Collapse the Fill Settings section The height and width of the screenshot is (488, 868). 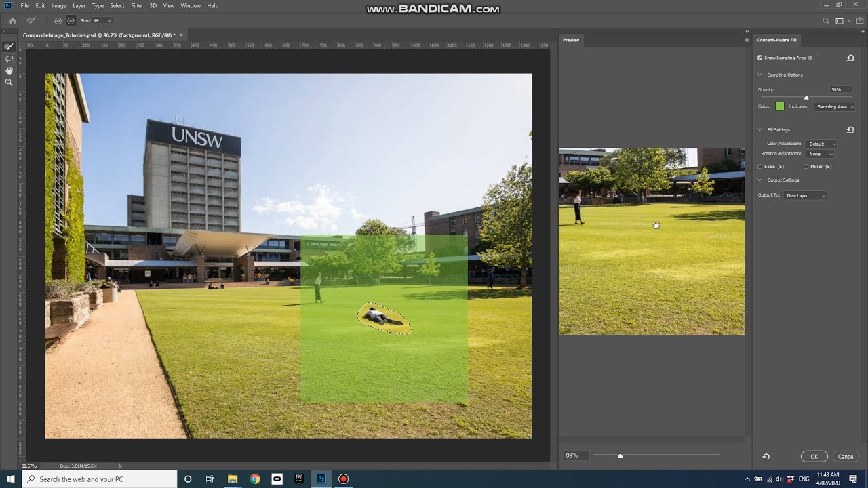click(760, 129)
